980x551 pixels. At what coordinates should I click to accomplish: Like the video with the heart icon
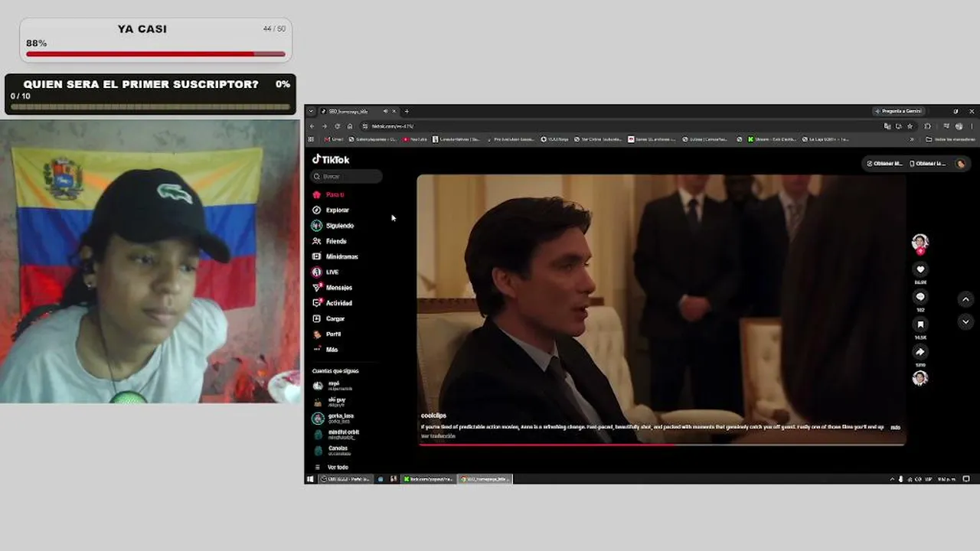(x=920, y=269)
